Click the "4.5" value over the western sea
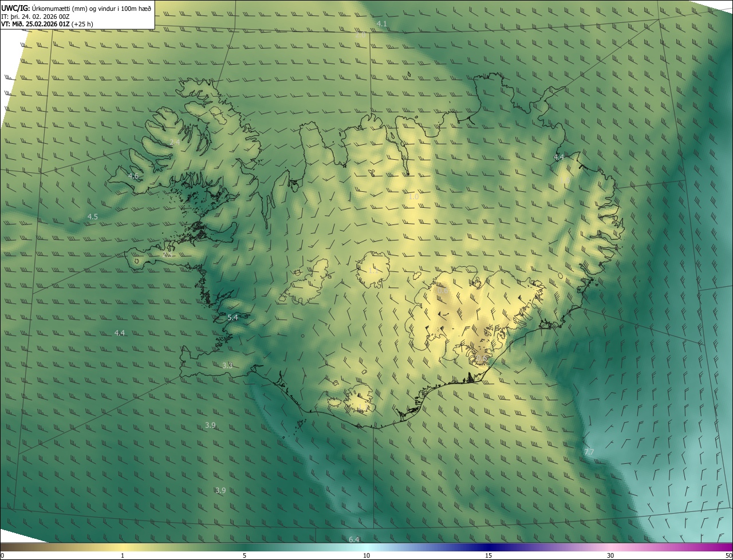 click(x=93, y=216)
